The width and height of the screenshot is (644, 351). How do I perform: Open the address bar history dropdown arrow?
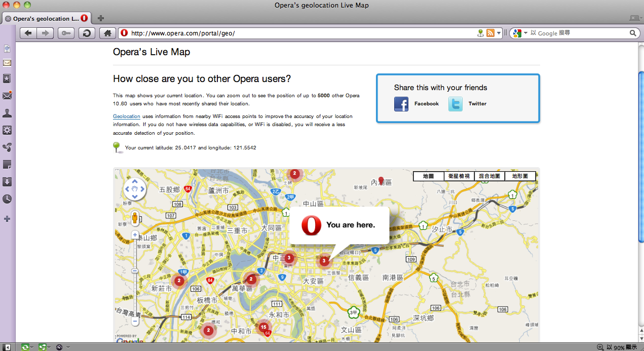pos(499,33)
